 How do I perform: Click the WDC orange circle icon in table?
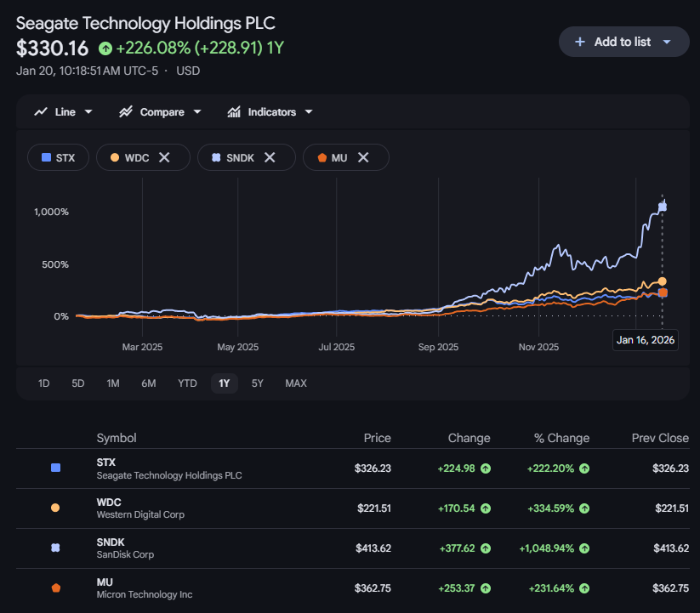click(x=55, y=508)
